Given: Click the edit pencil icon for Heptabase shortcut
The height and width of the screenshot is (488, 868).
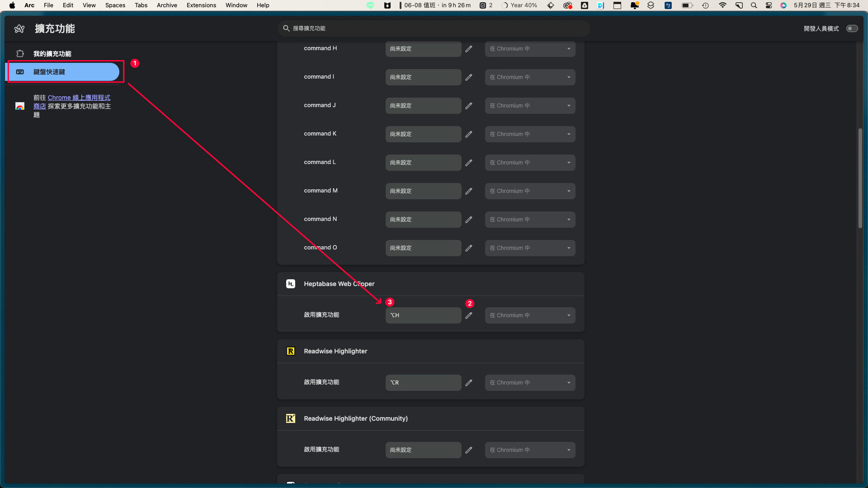Looking at the screenshot, I should (469, 315).
